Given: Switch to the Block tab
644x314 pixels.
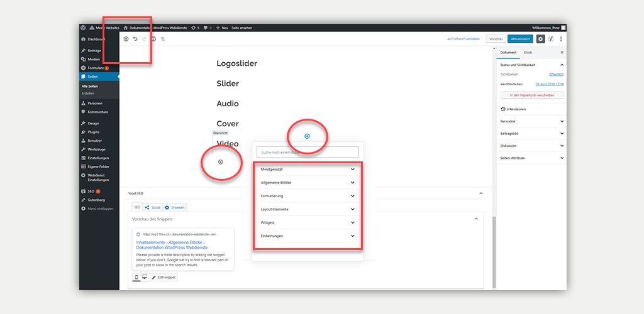Looking at the screenshot, I should [x=528, y=53].
